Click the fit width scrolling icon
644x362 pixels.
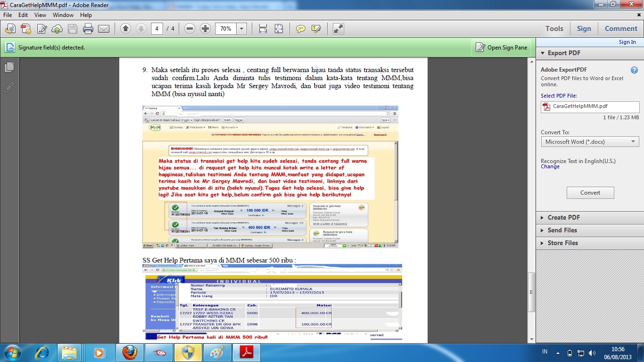[x=263, y=29]
